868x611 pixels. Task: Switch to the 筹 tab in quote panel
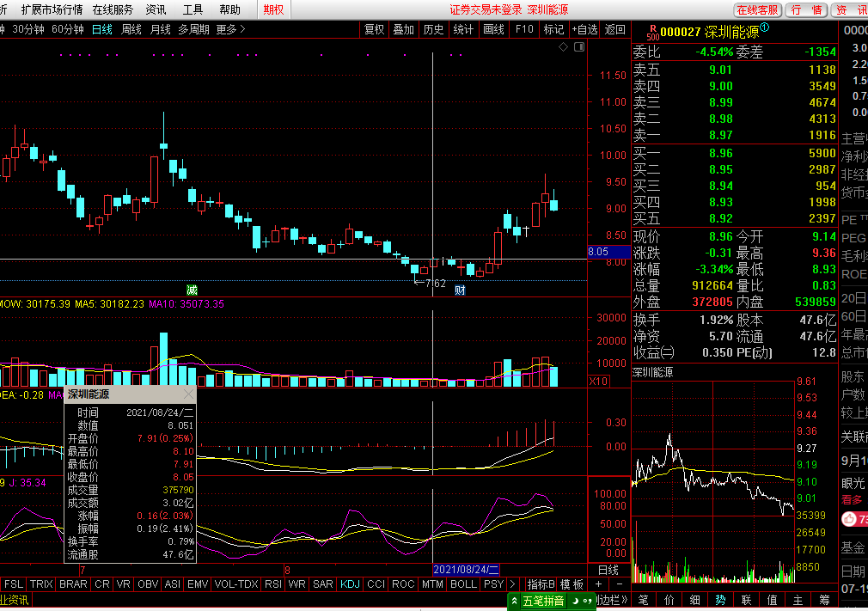(x=824, y=600)
